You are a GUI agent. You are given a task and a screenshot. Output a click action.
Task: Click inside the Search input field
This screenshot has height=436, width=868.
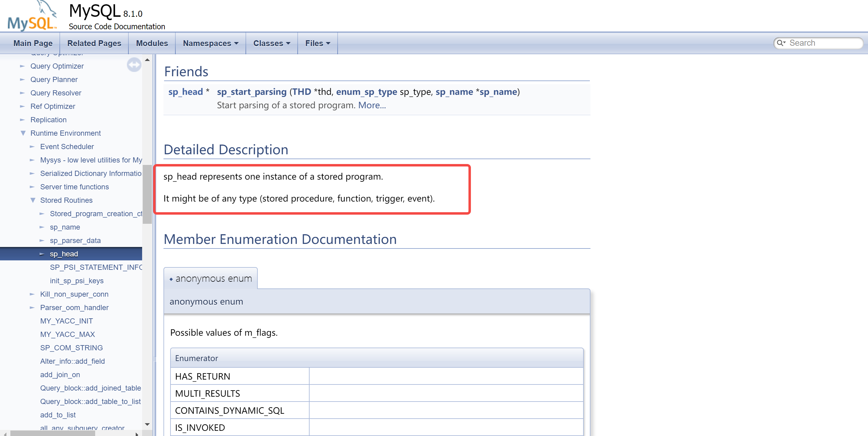tap(822, 43)
